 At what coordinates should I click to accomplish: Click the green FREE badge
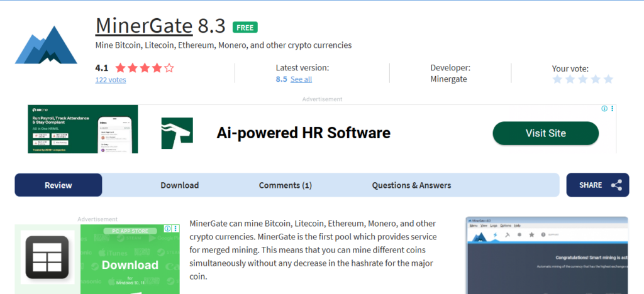(x=245, y=27)
